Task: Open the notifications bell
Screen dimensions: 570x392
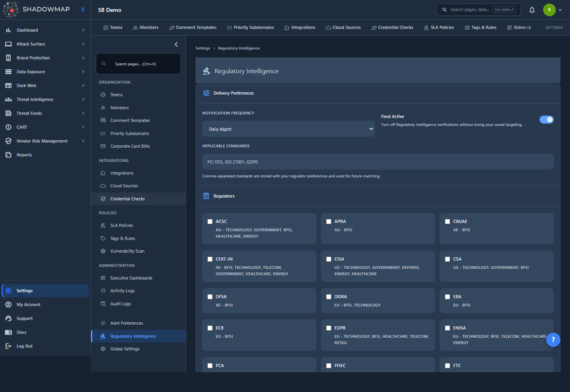Action: coord(532,10)
